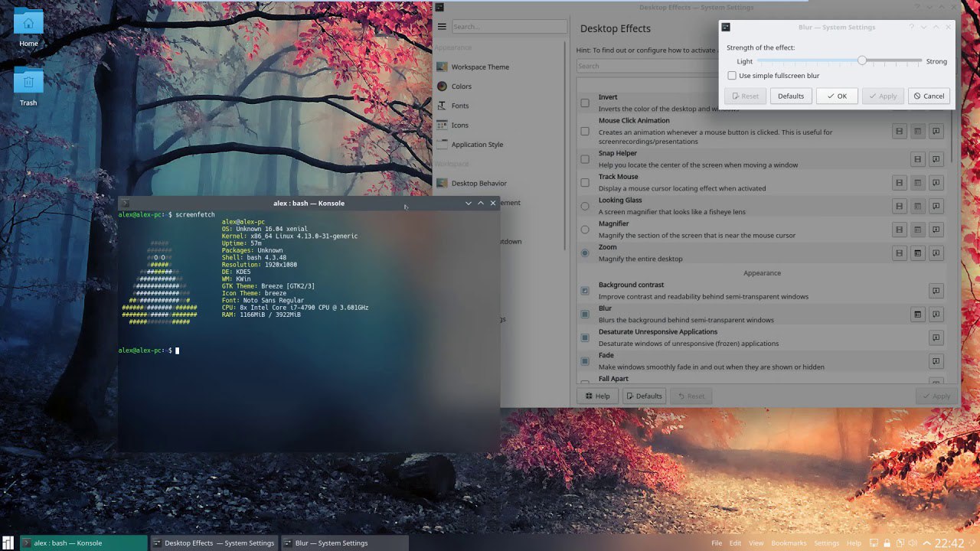
Task: Expand hidden system tray icons arrow
Action: [927, 543]
